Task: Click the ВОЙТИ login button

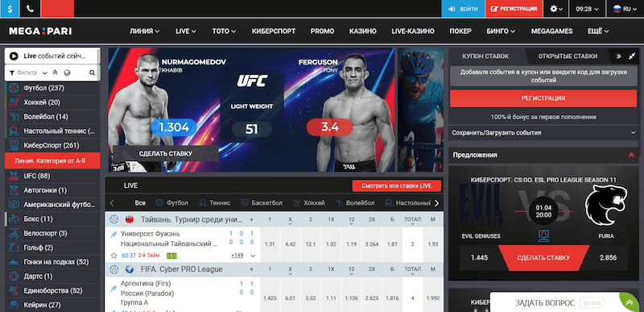Action: [463, 9]
